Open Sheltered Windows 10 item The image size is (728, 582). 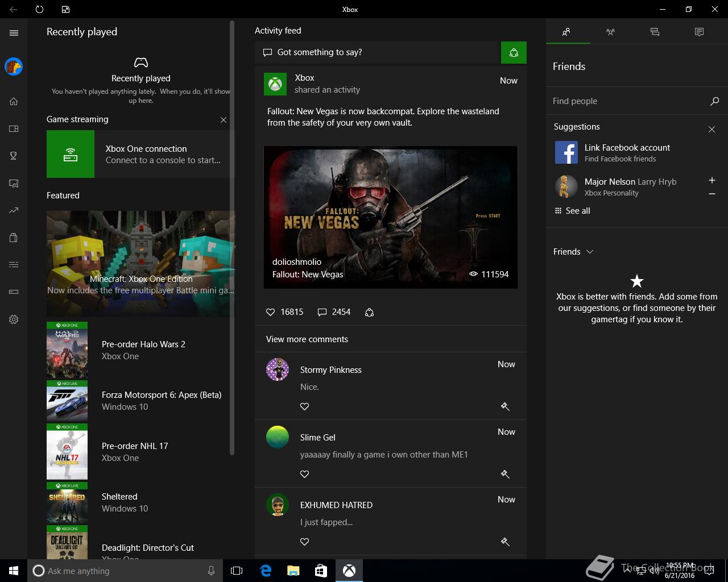[x=140, y=502]
